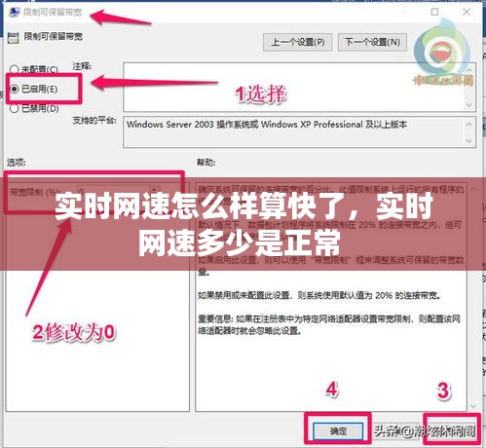Image resolution: width=486 pixels, height=448 pixels.
Task: Click the up arrow of the 注释 box scrollbar
Action: tap(468, 69)
